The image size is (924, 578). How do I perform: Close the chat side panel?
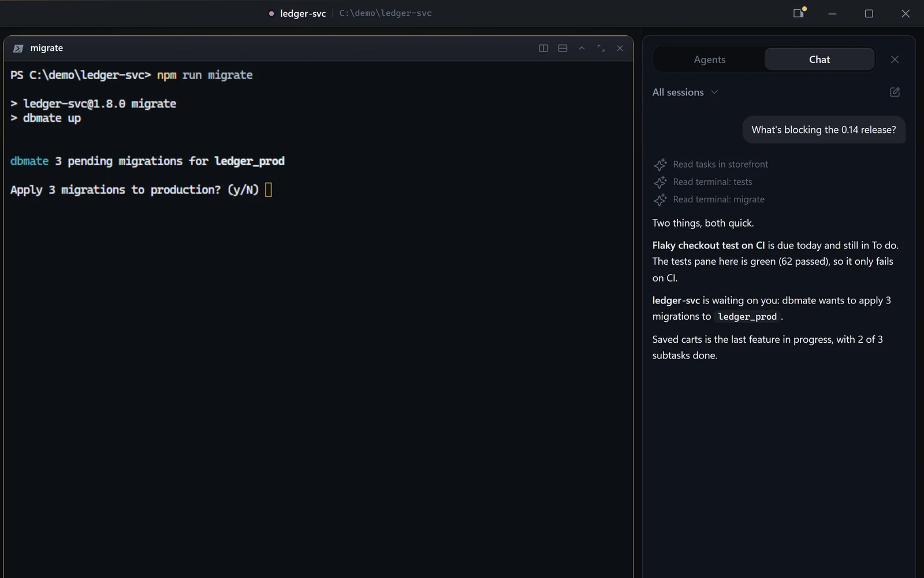pos(895,60)
